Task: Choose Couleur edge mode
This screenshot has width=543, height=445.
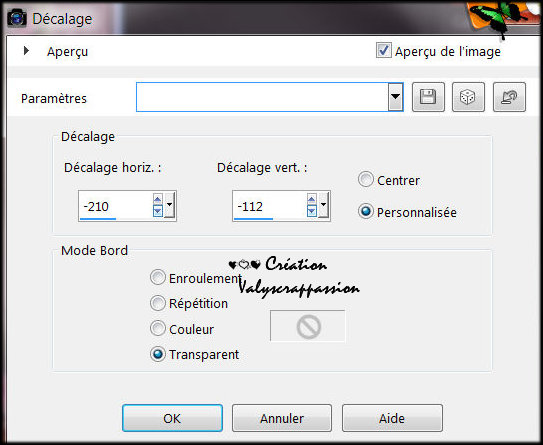Action: (158, 328)
